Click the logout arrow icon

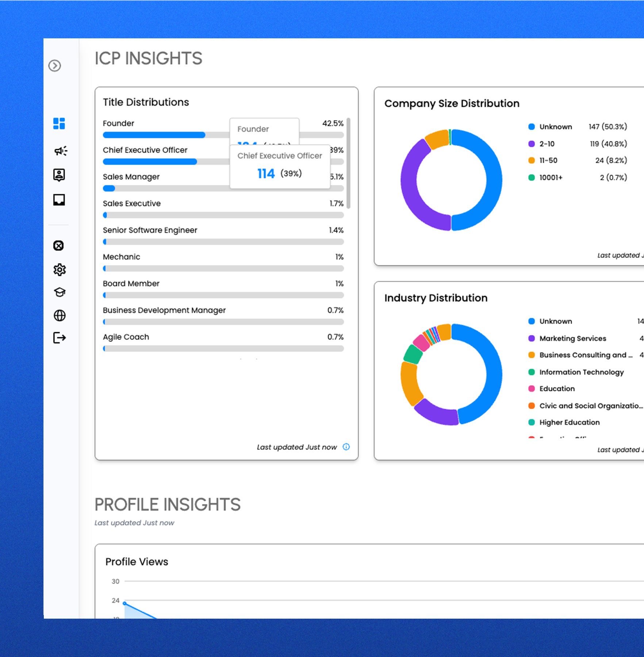60,338
